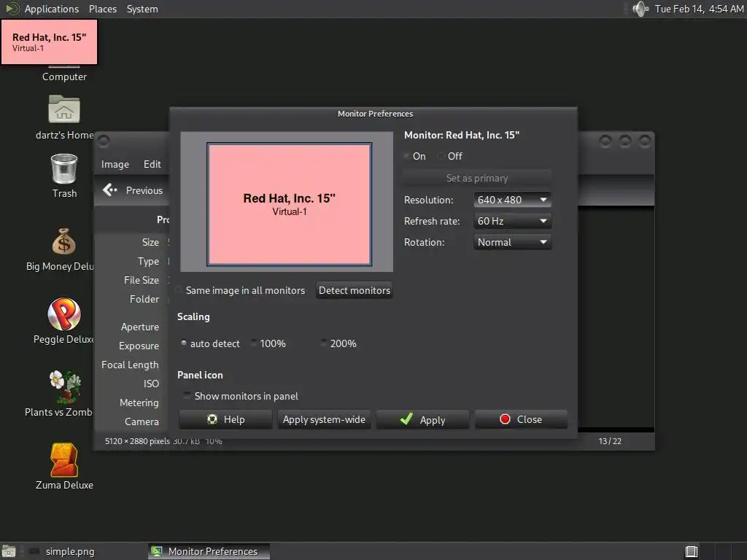This screenshot has width=747, height=560.
Task: Click the red Close circle icon
Action: tap(505, 419)
